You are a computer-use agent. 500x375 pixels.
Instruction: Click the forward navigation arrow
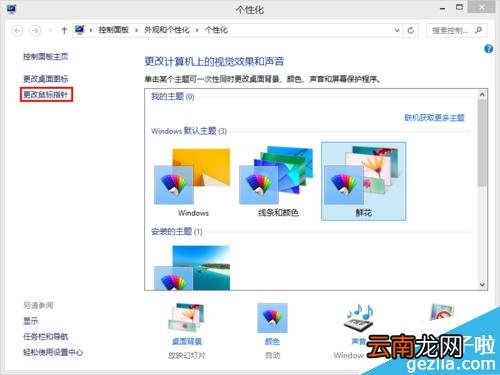click(35, 31)
